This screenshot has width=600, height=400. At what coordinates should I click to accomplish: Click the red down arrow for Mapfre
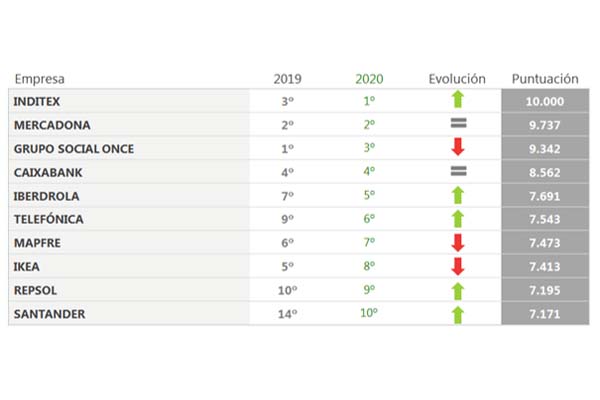(459, 243)
